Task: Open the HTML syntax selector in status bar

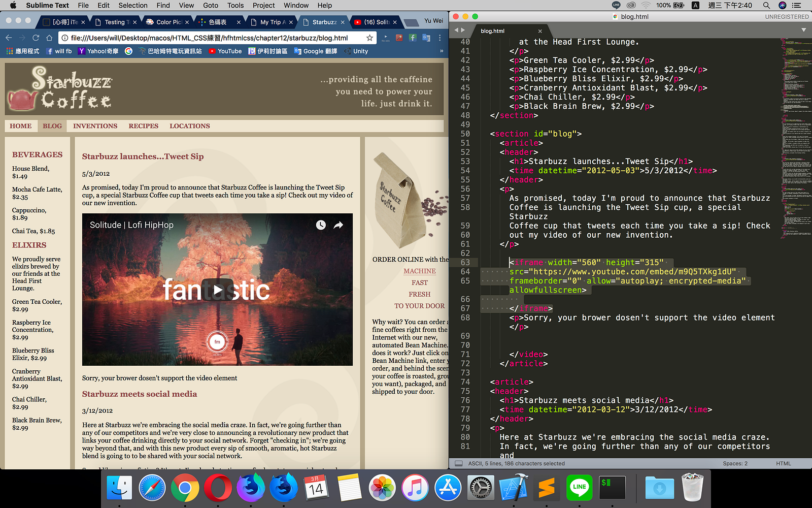Action: point(784,463)
